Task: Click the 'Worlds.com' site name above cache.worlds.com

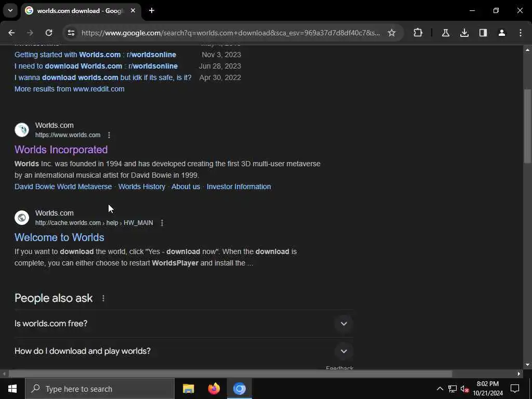Action: tap(54, 213)
